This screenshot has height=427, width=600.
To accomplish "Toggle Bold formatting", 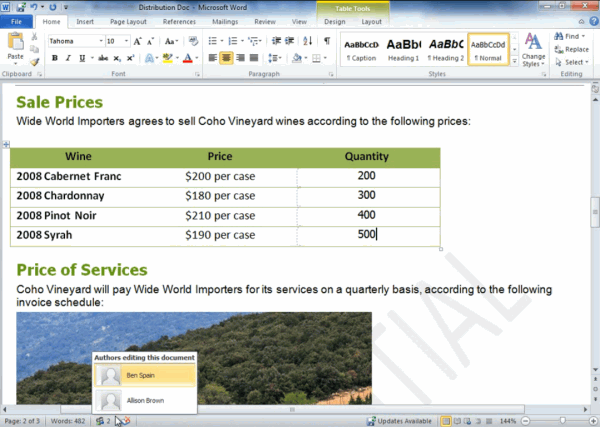I will click(55, 58).
